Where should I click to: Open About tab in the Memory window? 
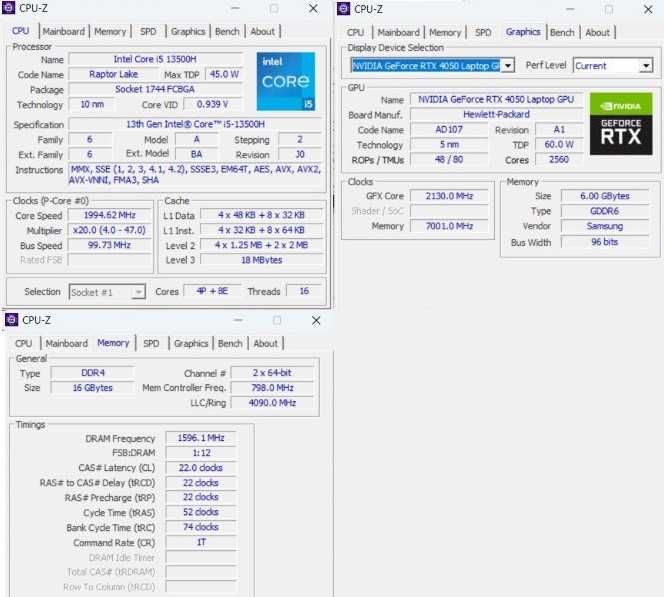click(x=266, y=343)
